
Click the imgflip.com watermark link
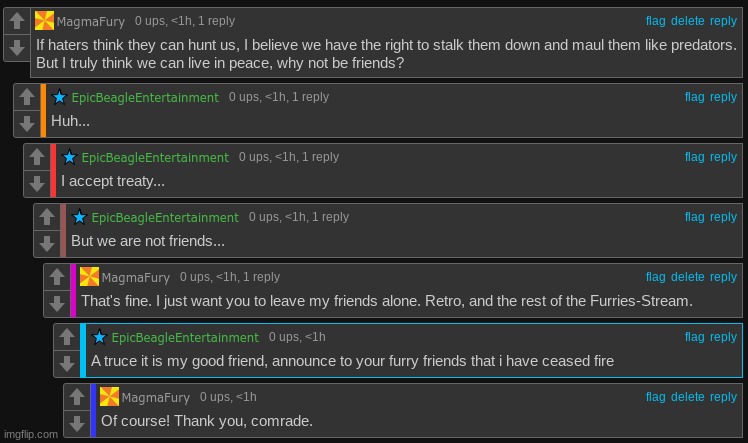click(31, 434)
